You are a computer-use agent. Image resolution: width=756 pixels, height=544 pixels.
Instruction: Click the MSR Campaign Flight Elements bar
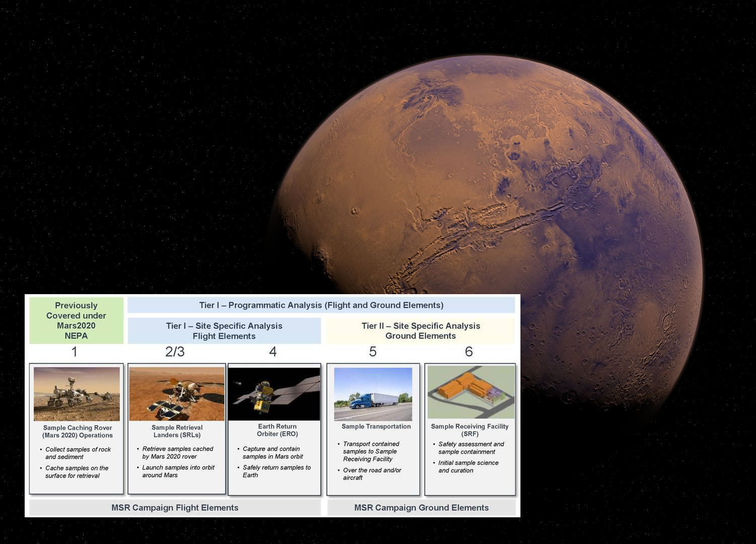coord(175,508)
